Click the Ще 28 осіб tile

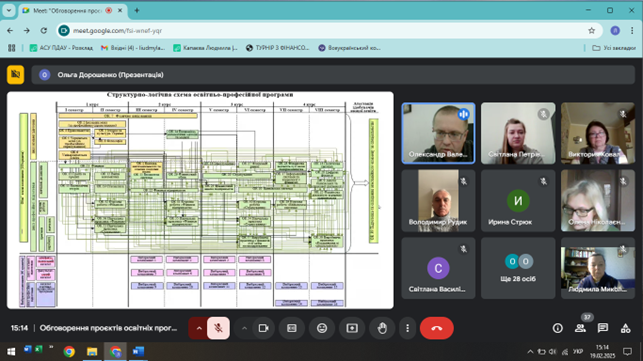click(518, 268)
